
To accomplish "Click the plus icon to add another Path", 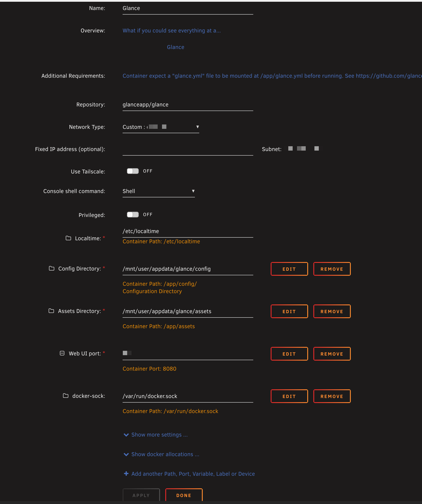I will (126, 474).
